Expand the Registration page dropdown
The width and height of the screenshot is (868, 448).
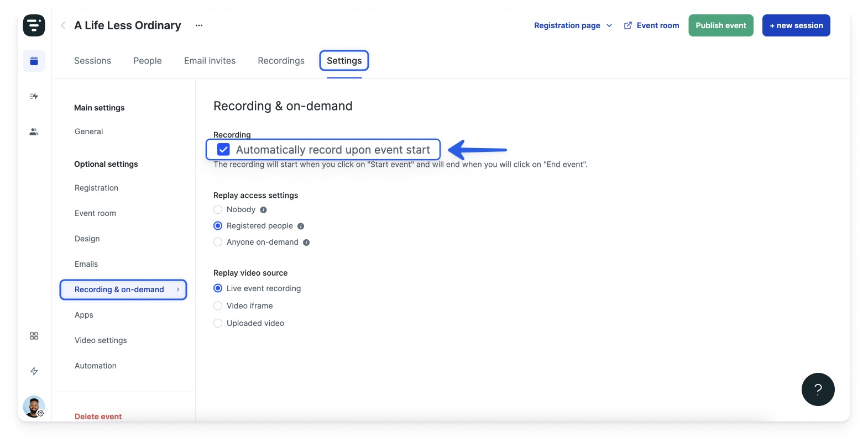(x=573, y=25)
